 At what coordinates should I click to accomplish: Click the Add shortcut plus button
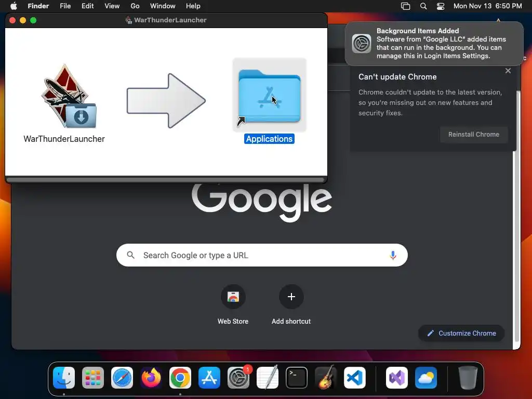point(291,297)
